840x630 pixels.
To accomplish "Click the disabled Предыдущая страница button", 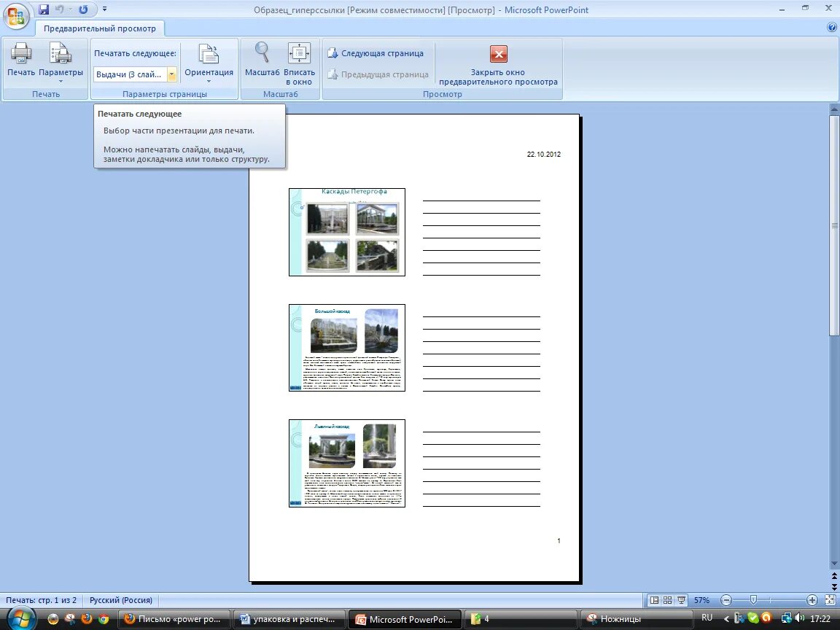I will pos(378,74).
